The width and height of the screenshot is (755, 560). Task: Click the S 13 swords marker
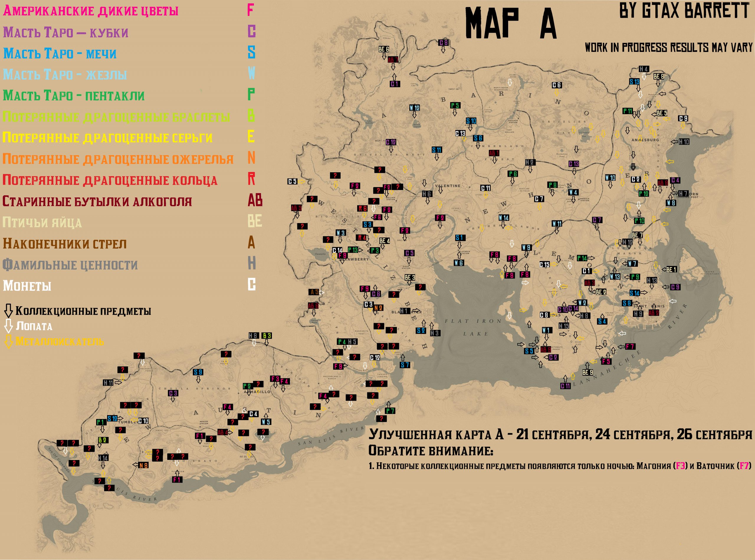[634, 82]
